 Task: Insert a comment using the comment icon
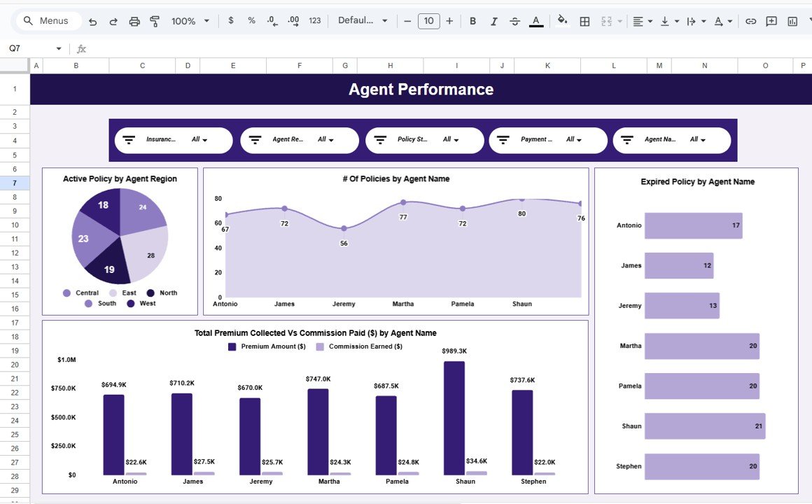coord(771,21)
